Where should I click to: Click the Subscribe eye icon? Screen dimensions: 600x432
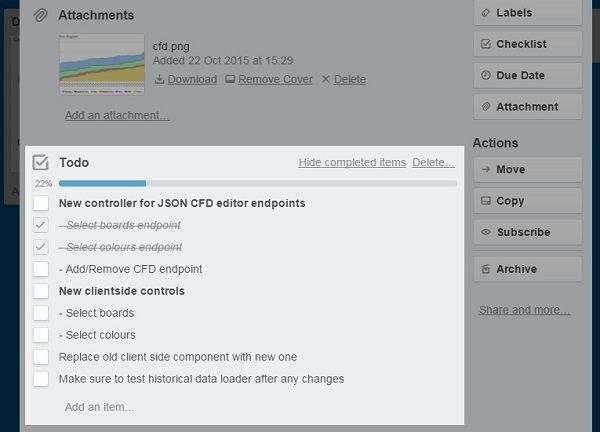(486, 232)
